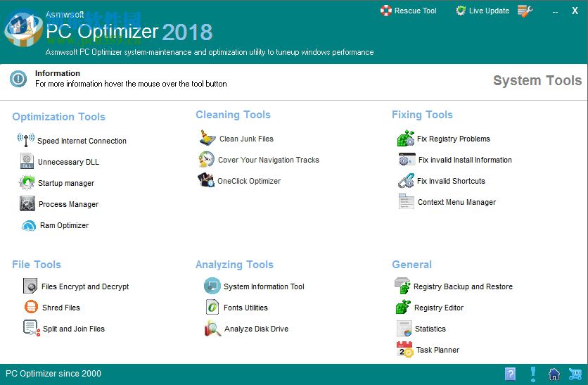Click the File Tools heading
588x385 pixels.
37,265
